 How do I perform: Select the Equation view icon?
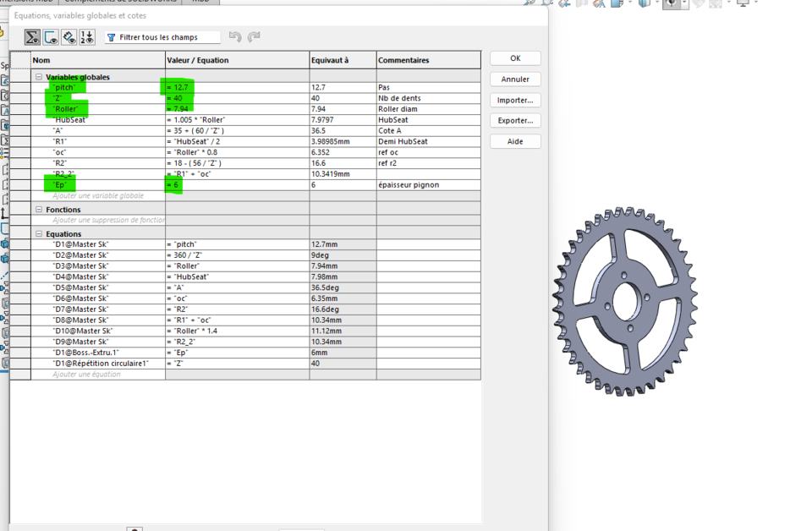(x=32, y=37)
